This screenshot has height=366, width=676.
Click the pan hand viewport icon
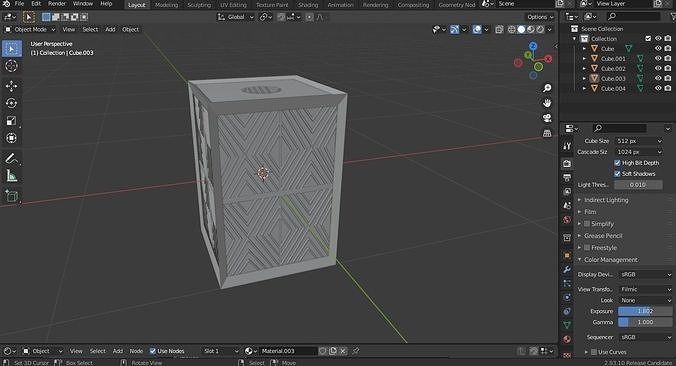(x=547, y=103)
